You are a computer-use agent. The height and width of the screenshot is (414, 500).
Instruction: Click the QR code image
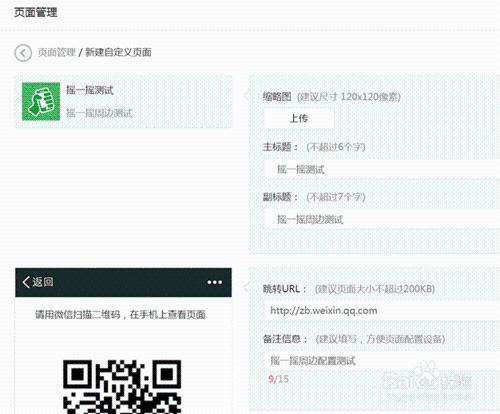(122, 387)
